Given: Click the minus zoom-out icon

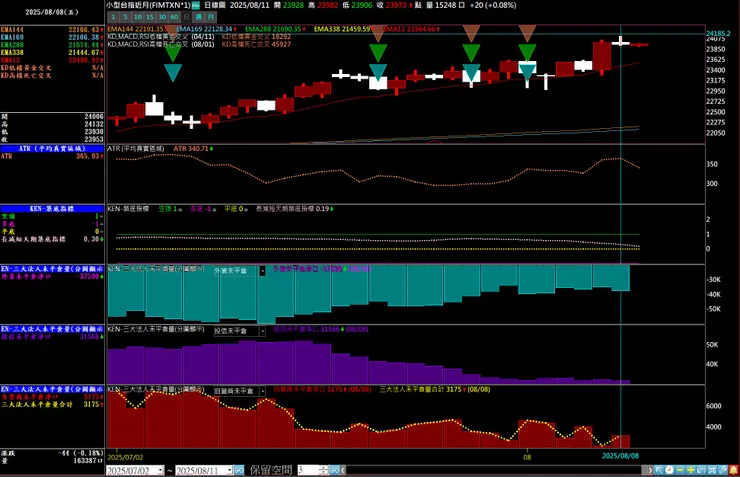Looking at the screenshot, I should click(x=680, y=470).
